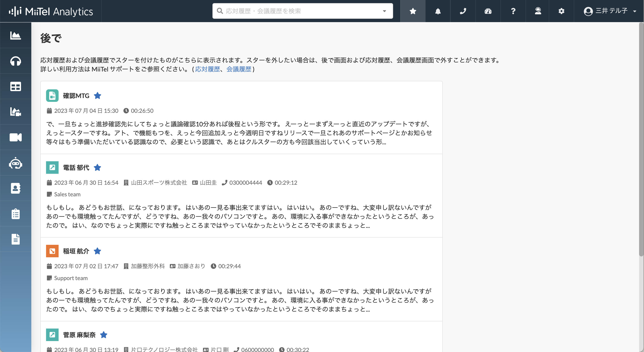Screen dimensions: 644x352
Task: Click the 後で page heading
Action: (51, 38)
